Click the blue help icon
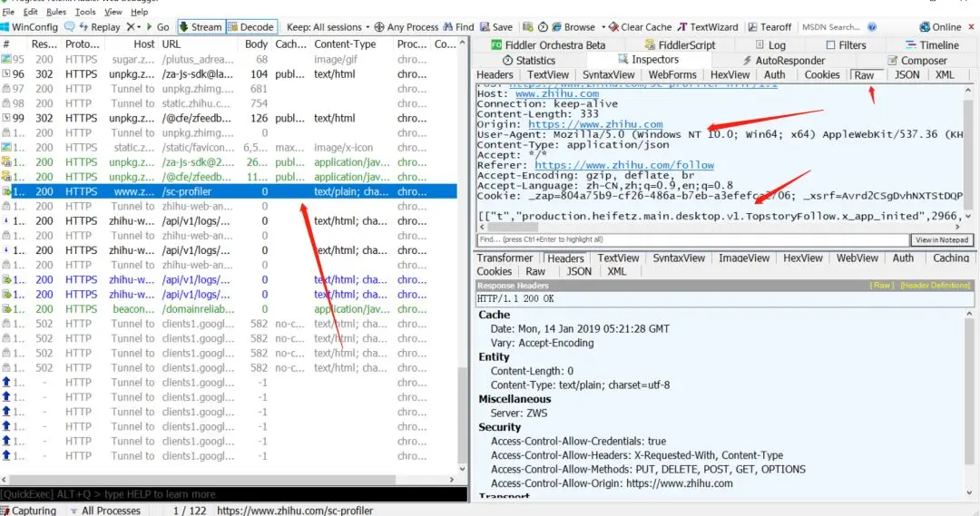 click(872, 27)
